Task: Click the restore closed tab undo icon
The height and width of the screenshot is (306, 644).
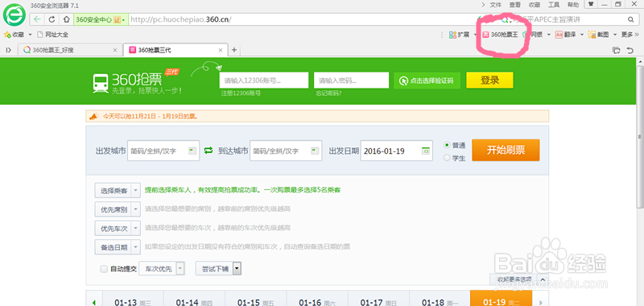Action: 630,50
